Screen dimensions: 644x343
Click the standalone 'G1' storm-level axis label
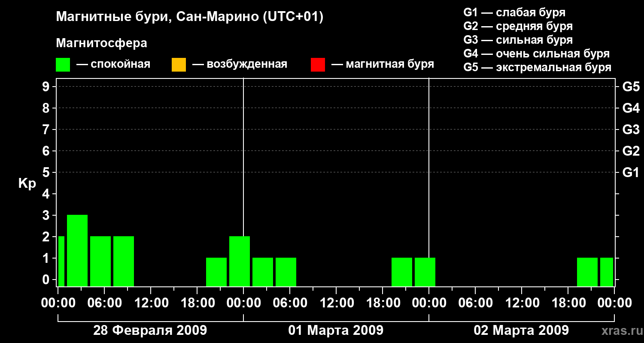pyautogui.click(x=631, y=173)
